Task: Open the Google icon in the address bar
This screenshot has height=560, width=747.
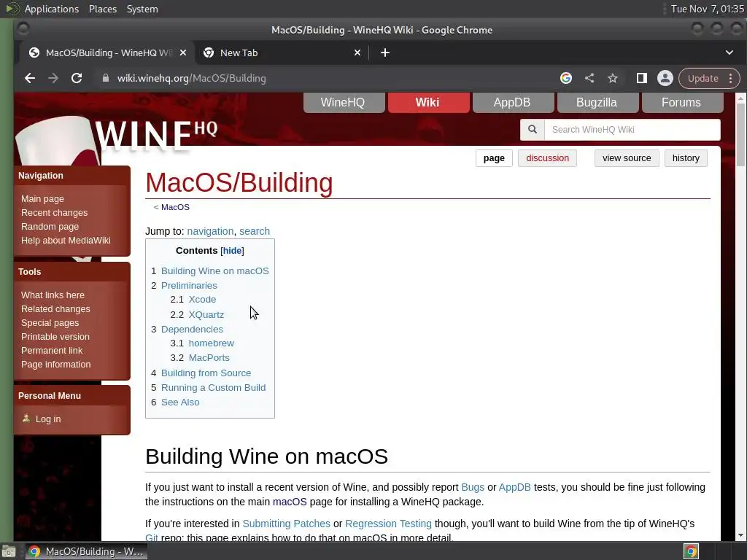Action: tap(566, 78)
